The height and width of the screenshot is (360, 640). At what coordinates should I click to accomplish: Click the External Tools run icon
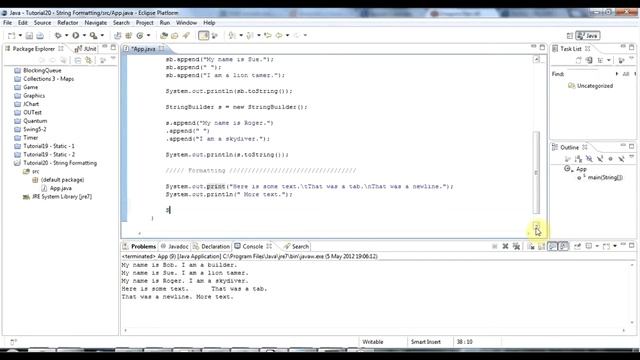click(93, 36)
